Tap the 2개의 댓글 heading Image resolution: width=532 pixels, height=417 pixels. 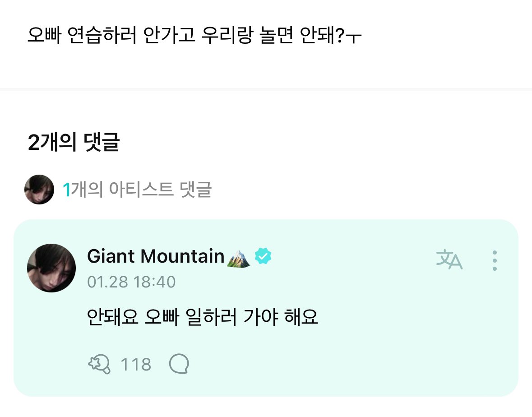point(74,143)
